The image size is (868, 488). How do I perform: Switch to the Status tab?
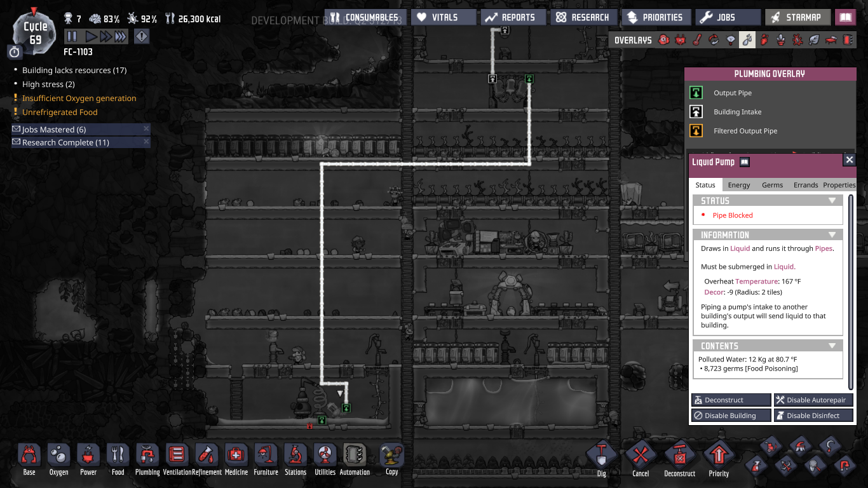coord(705,185)
